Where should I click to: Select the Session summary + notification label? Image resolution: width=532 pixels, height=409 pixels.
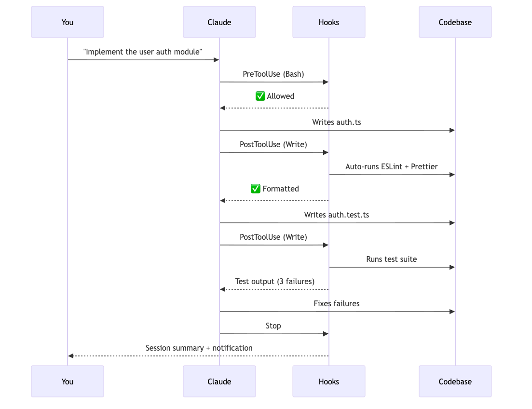click(x=199, y=348)
